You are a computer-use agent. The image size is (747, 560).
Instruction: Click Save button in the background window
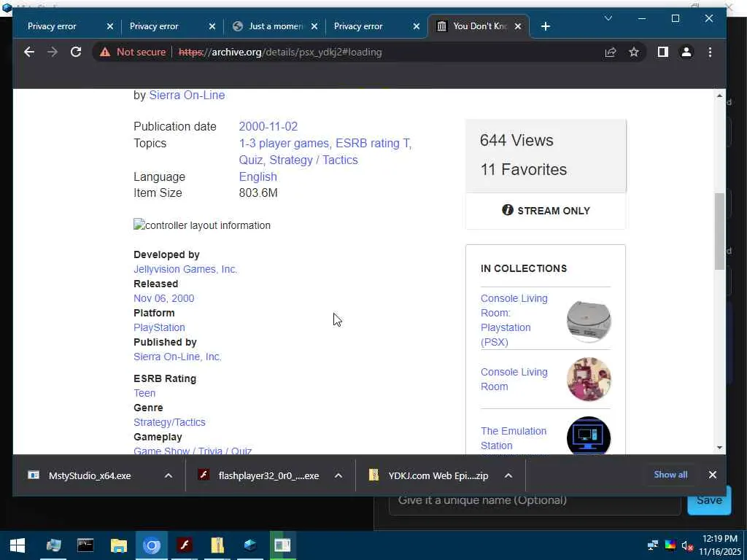click(x=709, y=501)
